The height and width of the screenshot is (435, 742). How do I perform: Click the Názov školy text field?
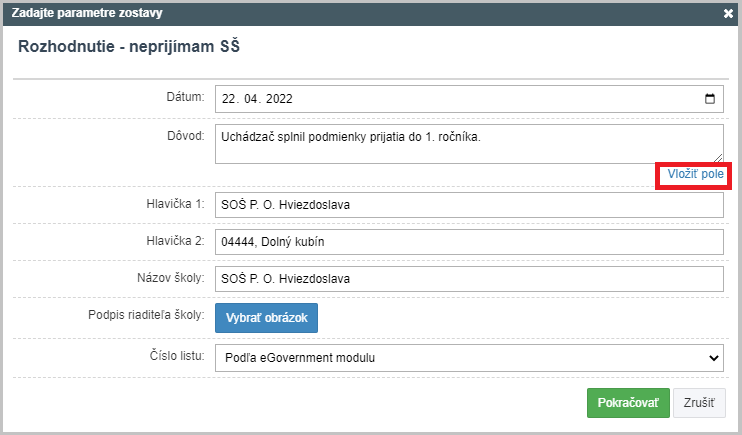[469, 279]
